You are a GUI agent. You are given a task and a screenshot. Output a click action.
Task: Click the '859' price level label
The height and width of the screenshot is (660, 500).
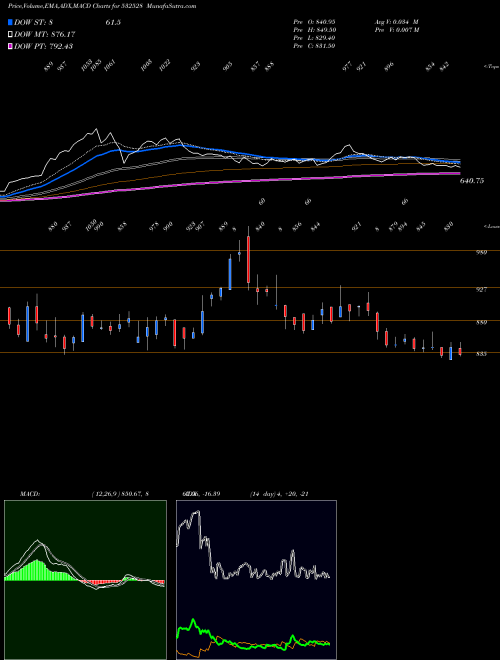(x=481, y=323)
